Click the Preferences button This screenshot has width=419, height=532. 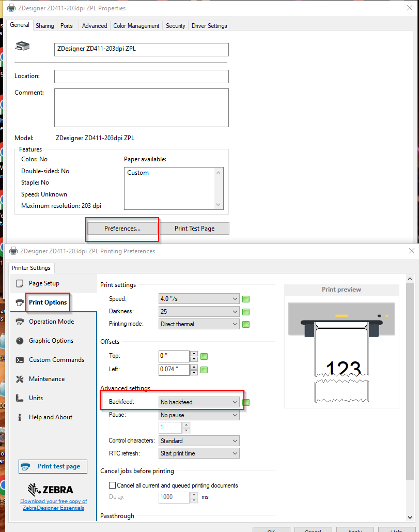[x=122, y=228]
